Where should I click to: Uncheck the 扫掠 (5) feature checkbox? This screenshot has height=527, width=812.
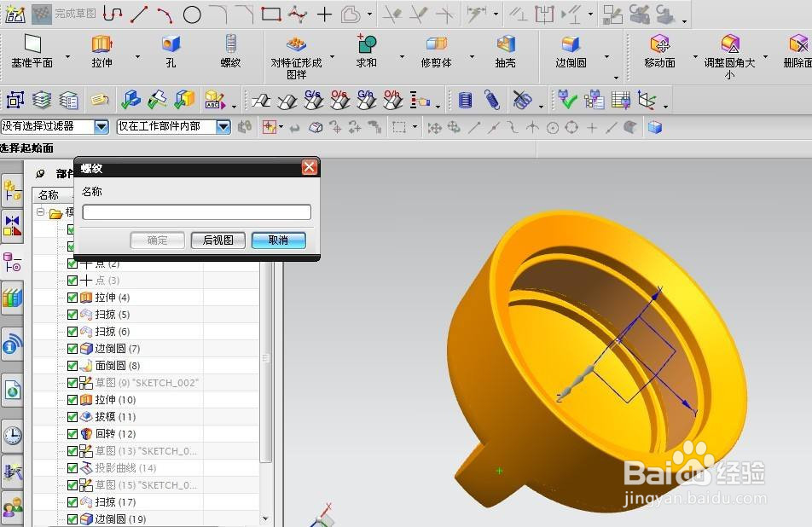[x=72, y=315]
